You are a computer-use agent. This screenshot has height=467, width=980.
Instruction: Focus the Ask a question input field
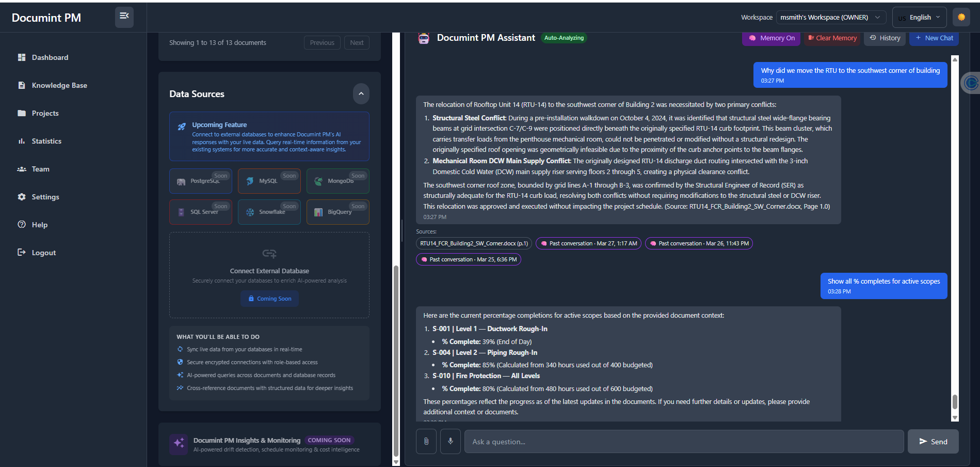click(684, 442)
